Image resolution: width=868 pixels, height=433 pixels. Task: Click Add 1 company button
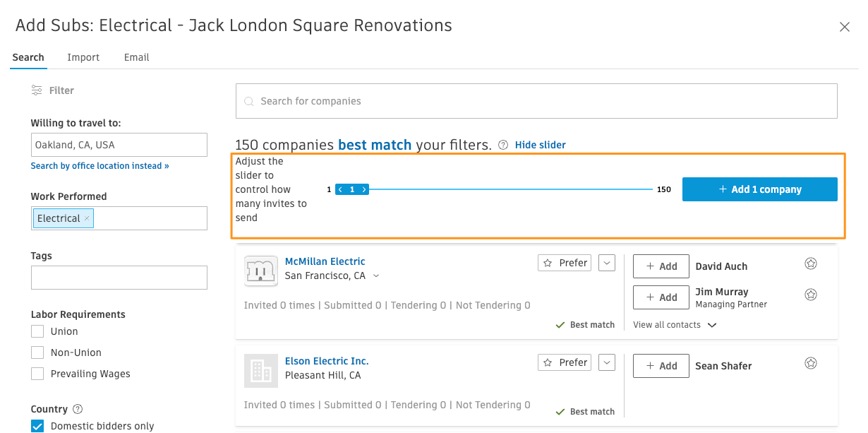(x=760, y=189)
